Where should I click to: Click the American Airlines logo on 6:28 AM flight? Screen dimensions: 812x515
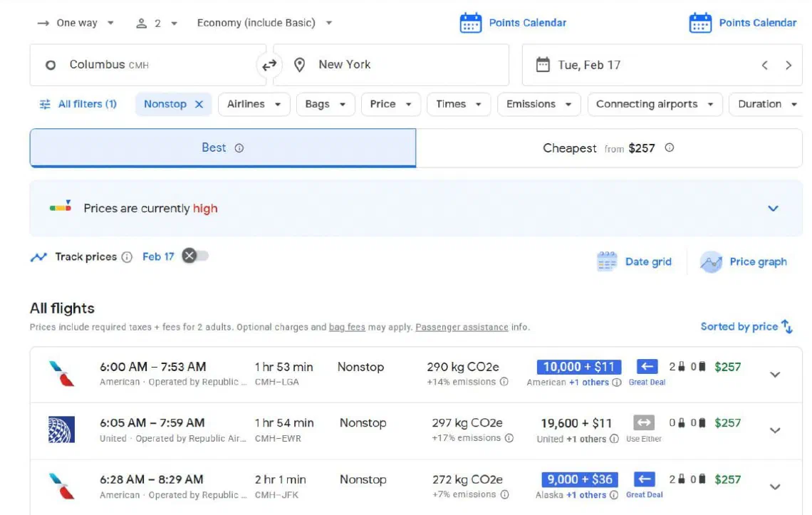click(x=62, y=486)
